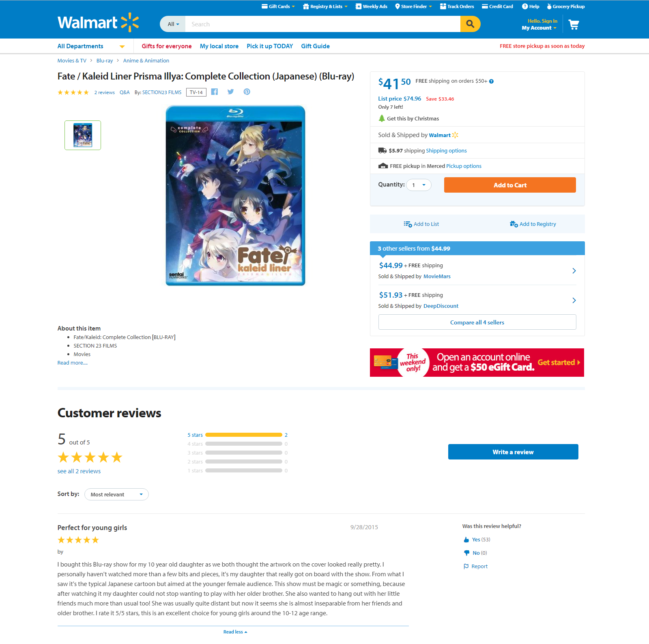
Task: Click the 5 stars rating bar
Action: (244, 435)
